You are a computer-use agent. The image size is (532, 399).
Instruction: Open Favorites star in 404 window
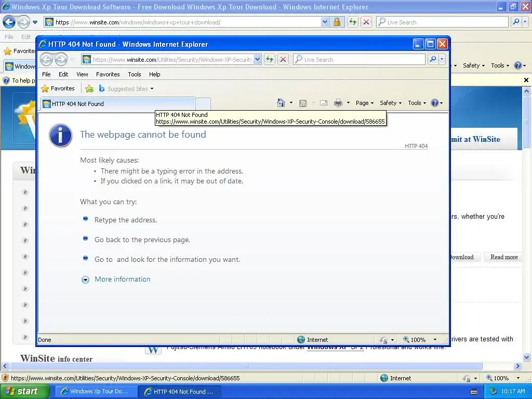tap(45, 88)
